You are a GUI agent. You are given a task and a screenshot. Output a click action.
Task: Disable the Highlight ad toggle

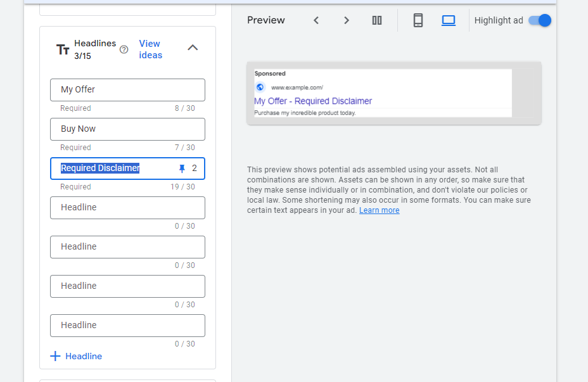point(539,20)
